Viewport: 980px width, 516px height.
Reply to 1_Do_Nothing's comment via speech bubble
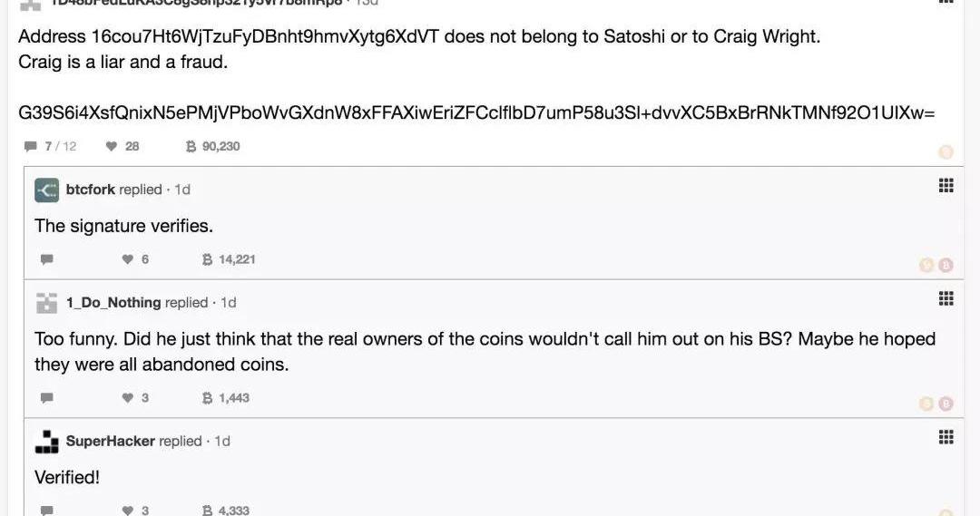tap(47, 398)
